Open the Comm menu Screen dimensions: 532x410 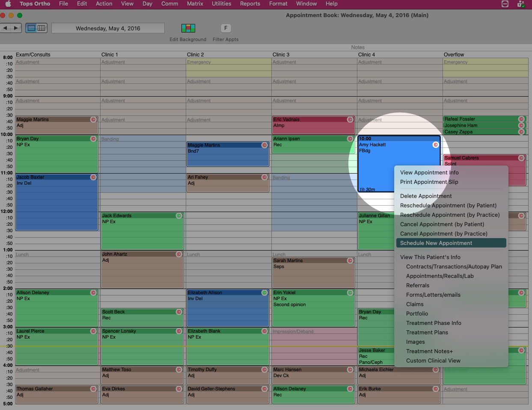(169, 4)
